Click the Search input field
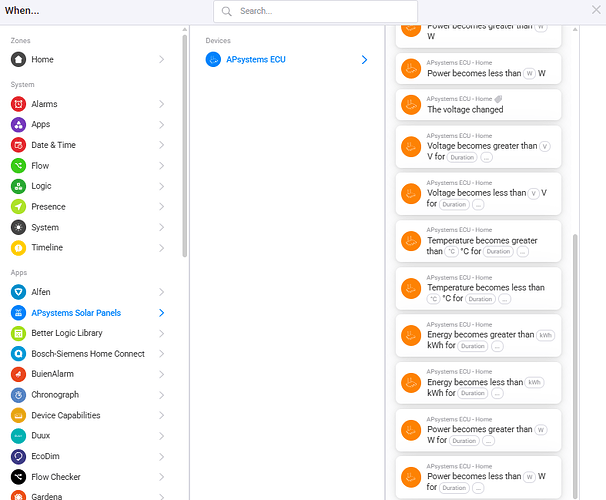Viewport: 606px width, 500px height. point(315,11)
